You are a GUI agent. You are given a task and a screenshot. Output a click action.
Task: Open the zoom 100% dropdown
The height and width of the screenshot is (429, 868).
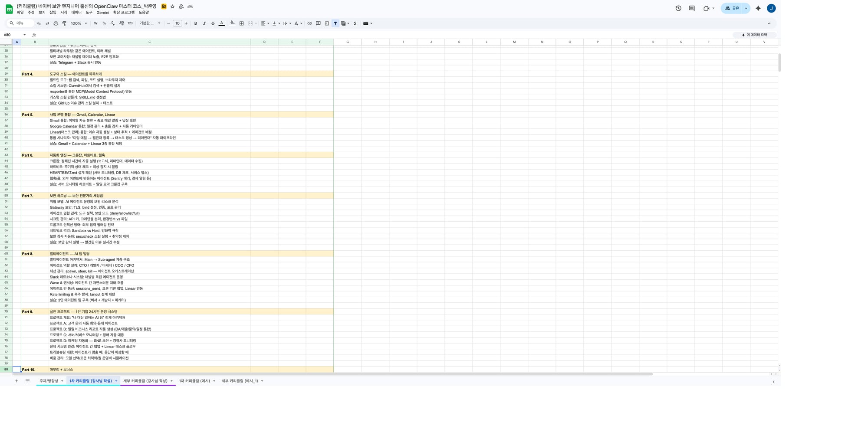click(79, 23)
